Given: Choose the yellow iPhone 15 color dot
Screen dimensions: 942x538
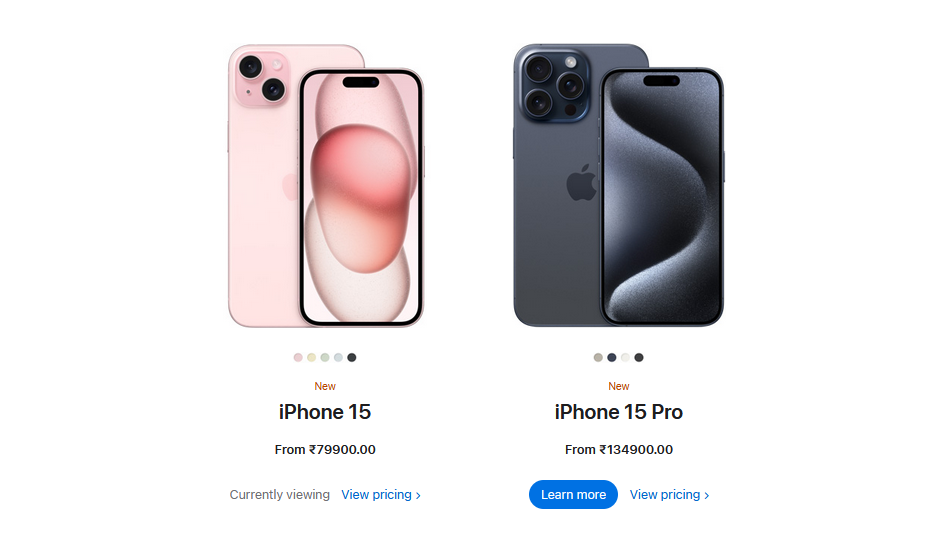Looking at the screenshot, I should (311, 357).
